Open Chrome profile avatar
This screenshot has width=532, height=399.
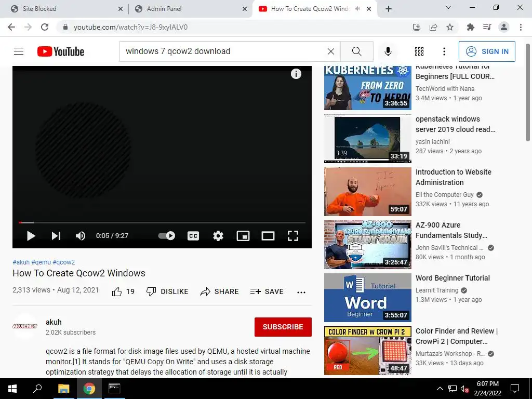[x=504, y=27]
